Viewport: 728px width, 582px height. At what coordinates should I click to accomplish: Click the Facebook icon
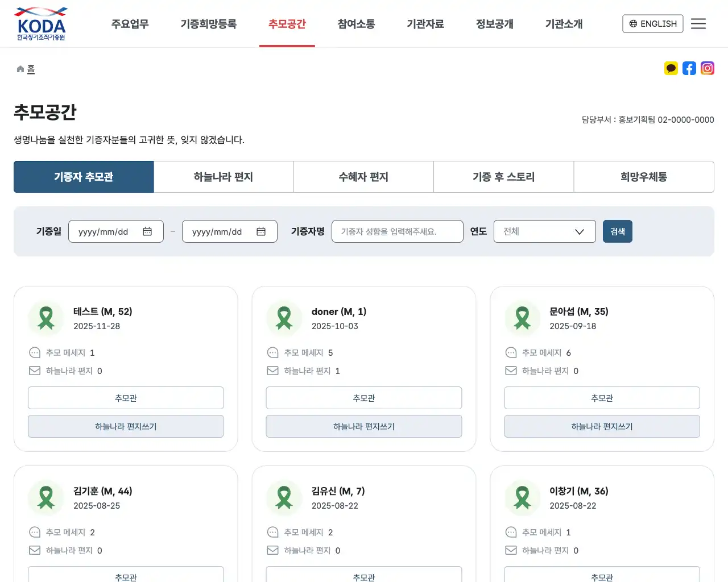(689, 68)
